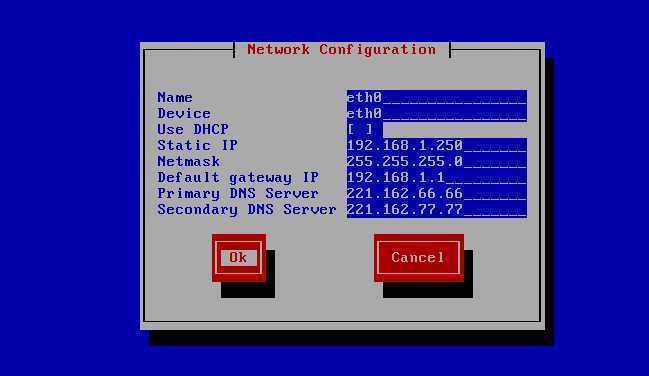Focus the Device input field
Screen dimensions: 649x376
437,113
